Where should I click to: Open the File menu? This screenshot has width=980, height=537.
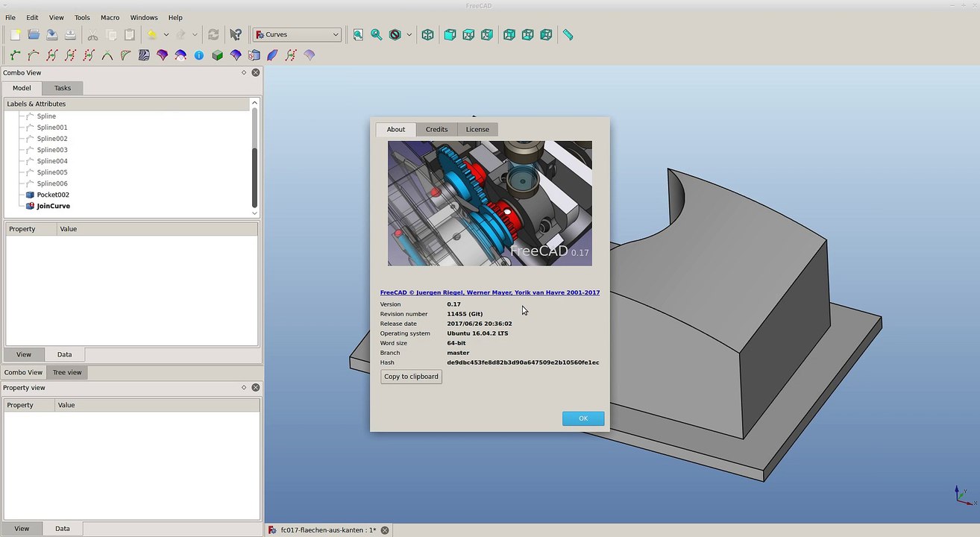click(x=10, y=17)
